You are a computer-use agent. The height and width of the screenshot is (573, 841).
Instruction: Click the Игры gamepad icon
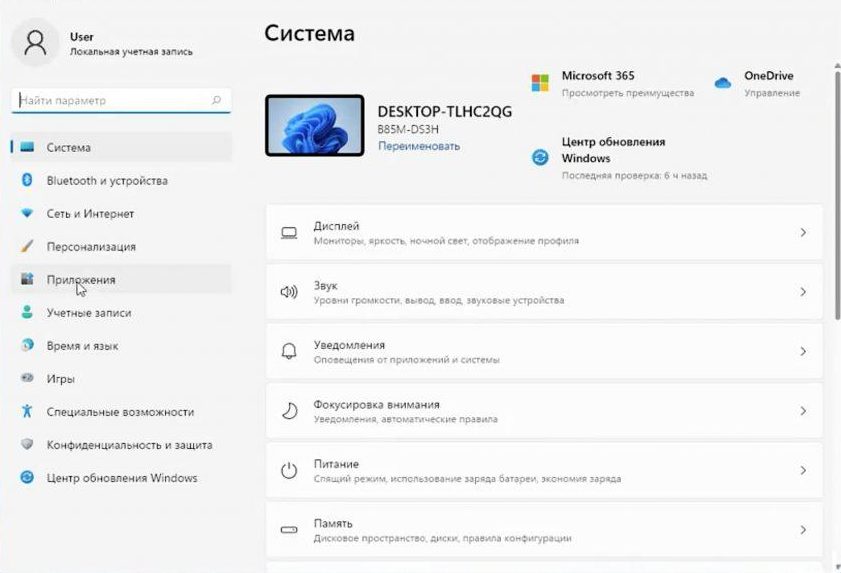tap(27, 378)
